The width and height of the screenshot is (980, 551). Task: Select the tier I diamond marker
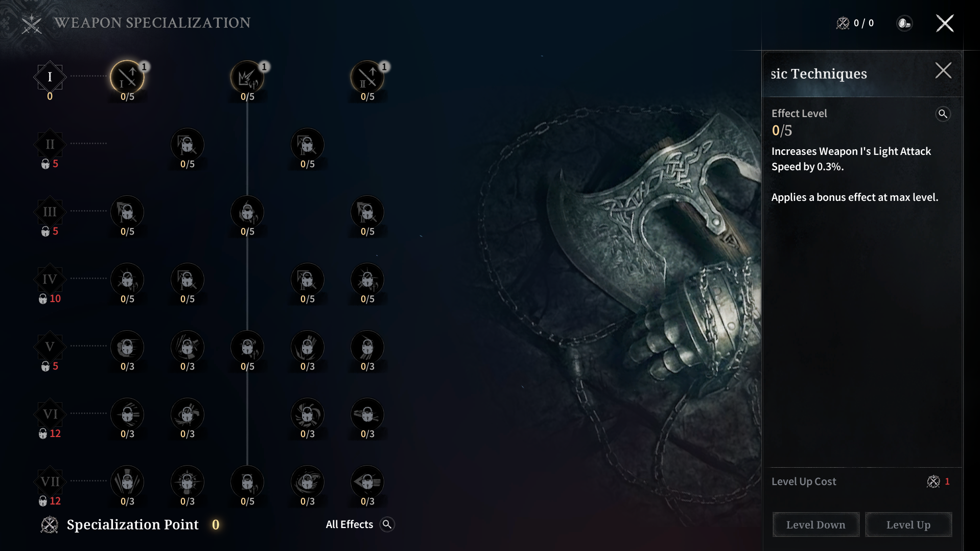coord(50,77)
